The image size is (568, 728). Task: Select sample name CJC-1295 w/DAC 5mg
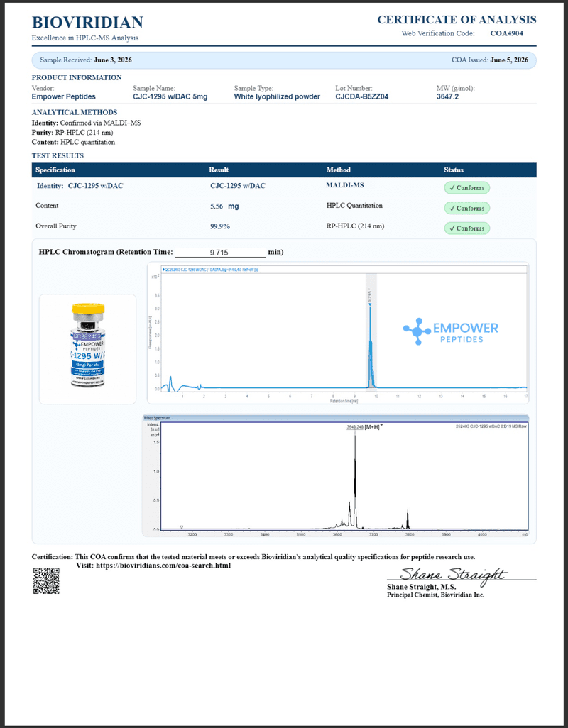pos(170,96)
